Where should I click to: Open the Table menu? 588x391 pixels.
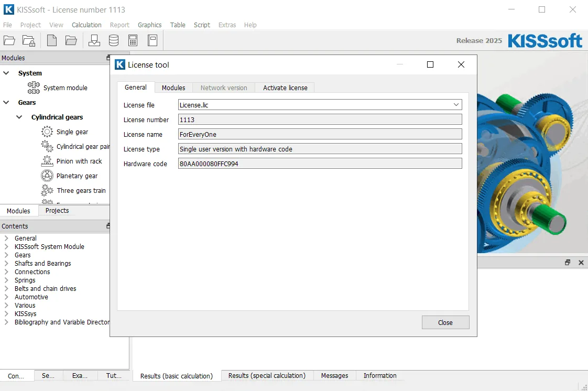(x=178, y=25)
